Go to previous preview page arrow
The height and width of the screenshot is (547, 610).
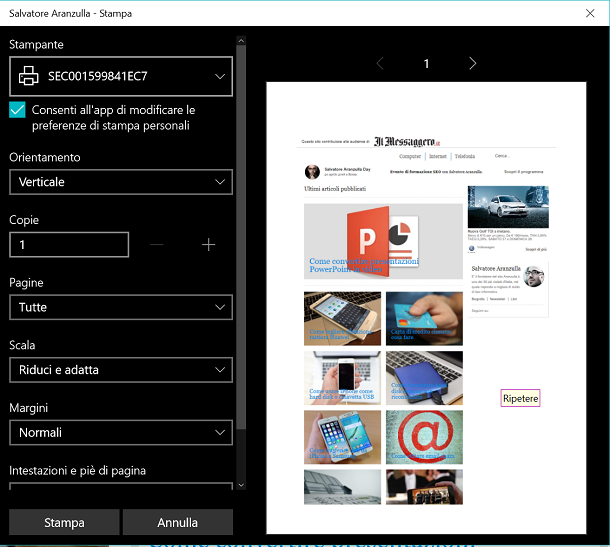coord(380,63)
